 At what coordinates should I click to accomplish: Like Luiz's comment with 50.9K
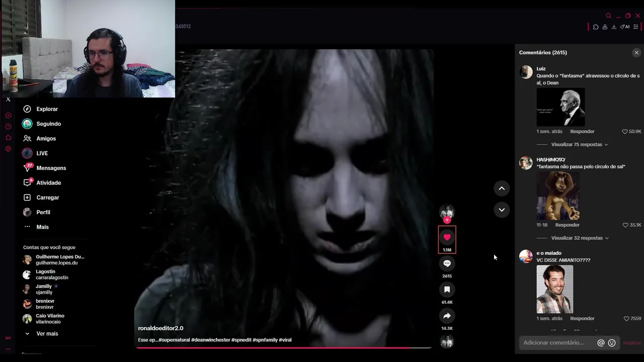click(x=625, y=131)
